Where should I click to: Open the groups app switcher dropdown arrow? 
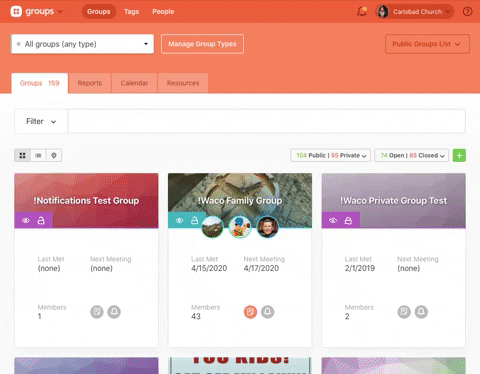pyautogui.click(x=60, y=11)
